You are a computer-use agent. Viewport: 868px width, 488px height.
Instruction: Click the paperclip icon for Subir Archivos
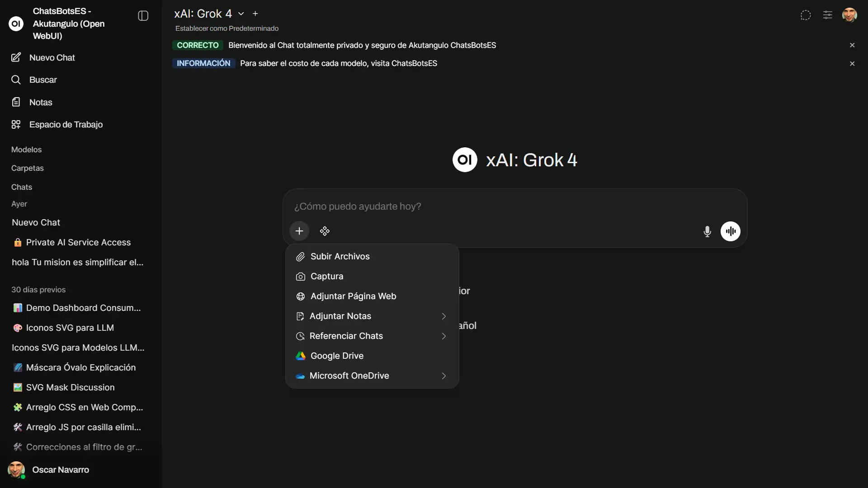(300, 257)
